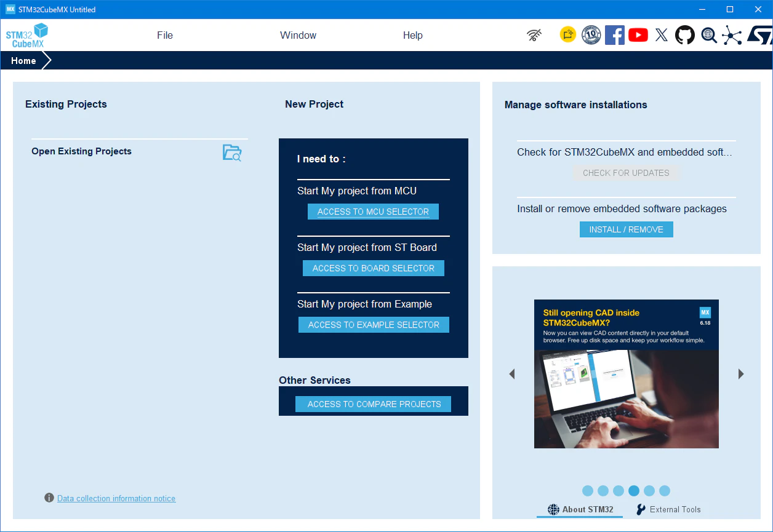Screen dimensions: 773x532
Task: Click ACCESS TO COMPARE PROJECTS button
Action: 374,404
